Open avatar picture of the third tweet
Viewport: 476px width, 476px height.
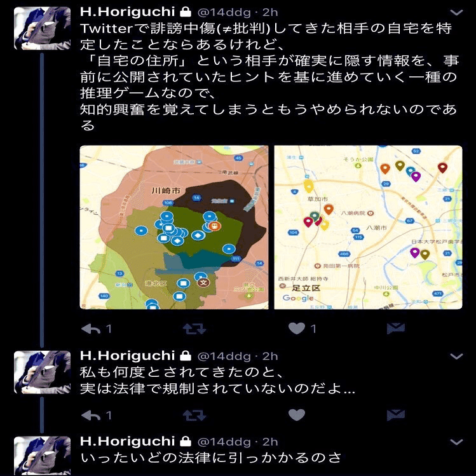(42, 456)
